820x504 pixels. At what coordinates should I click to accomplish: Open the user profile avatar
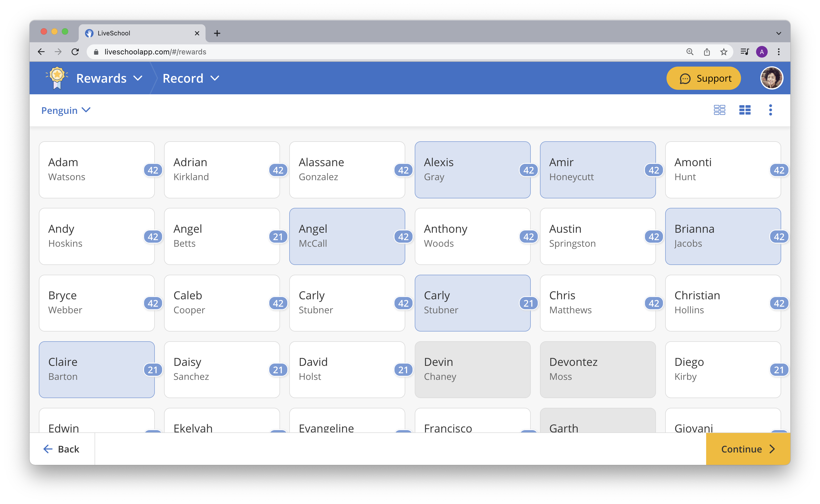772,78
